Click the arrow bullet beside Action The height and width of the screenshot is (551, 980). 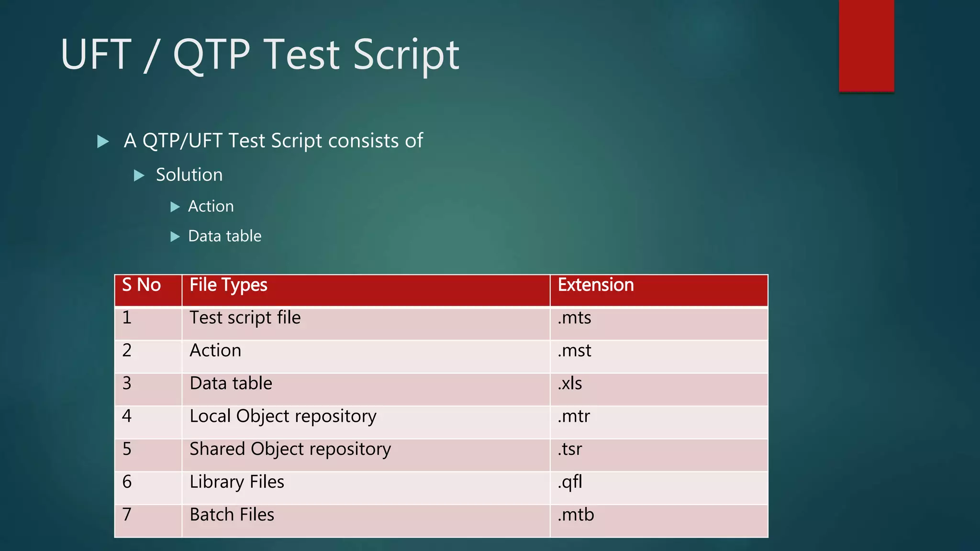[175, 207]
